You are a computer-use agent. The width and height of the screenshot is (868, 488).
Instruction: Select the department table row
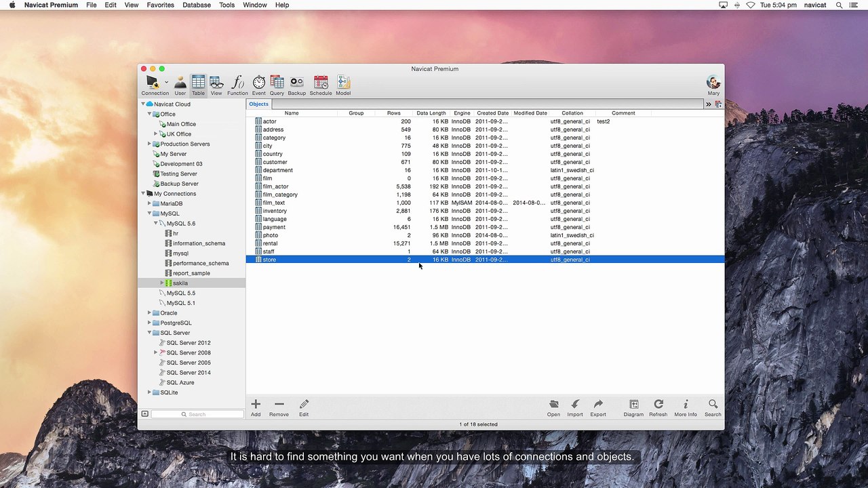click(x=485, y=170)
